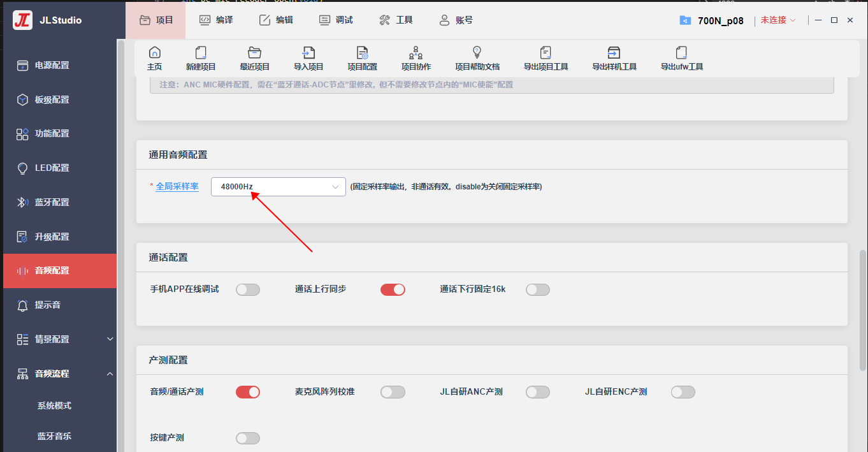Open 升级配置 in the sidebar

pyautogui.click(x=59, y=237)
